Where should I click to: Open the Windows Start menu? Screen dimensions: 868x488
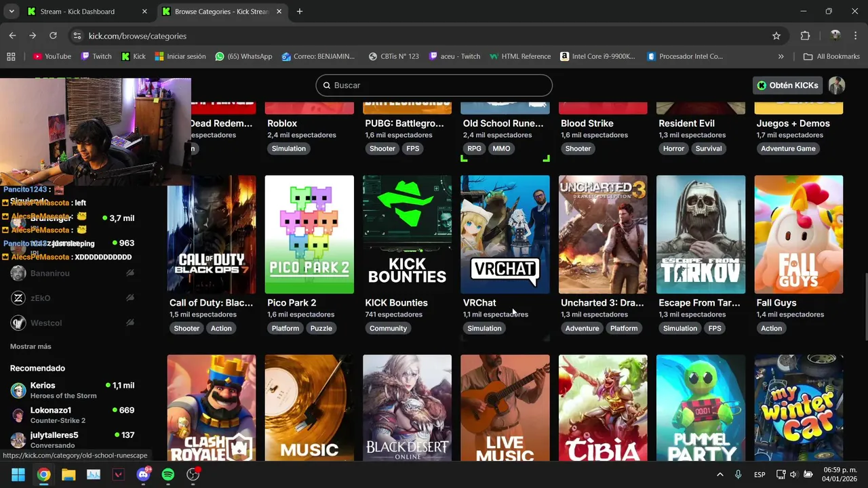[18, 474]
